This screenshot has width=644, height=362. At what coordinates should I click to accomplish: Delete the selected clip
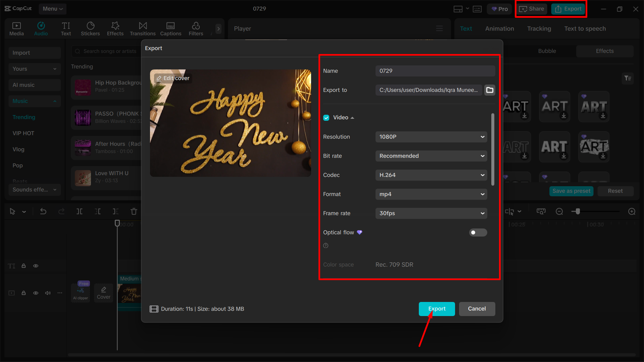pyautogui.click(x=134, y=211)
